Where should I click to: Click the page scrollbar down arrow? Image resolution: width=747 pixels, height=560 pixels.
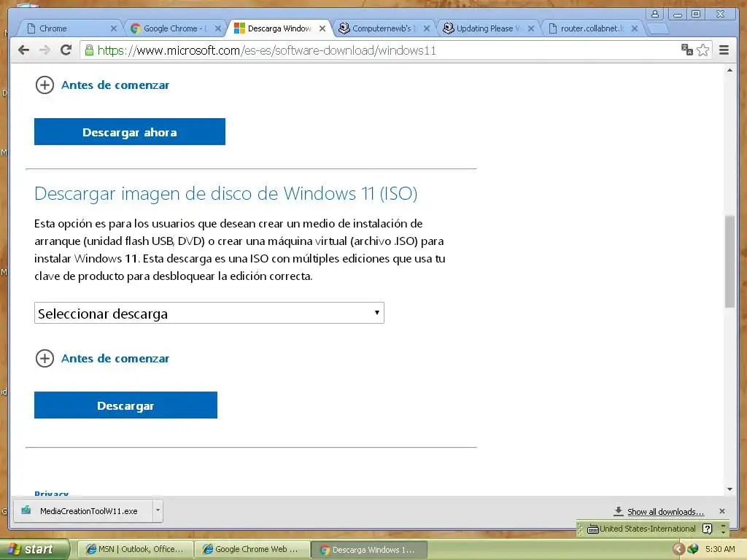(729, 489)
